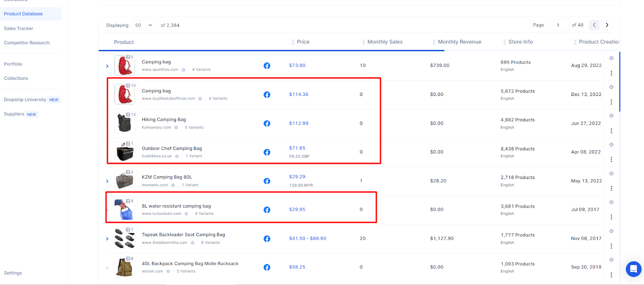
Task: Go to Competitor Research section
Action: click(x=27, y=43)
